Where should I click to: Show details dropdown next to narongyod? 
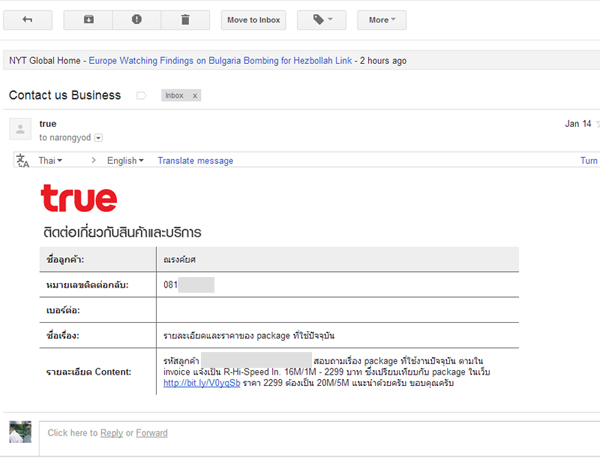point(98,138)
